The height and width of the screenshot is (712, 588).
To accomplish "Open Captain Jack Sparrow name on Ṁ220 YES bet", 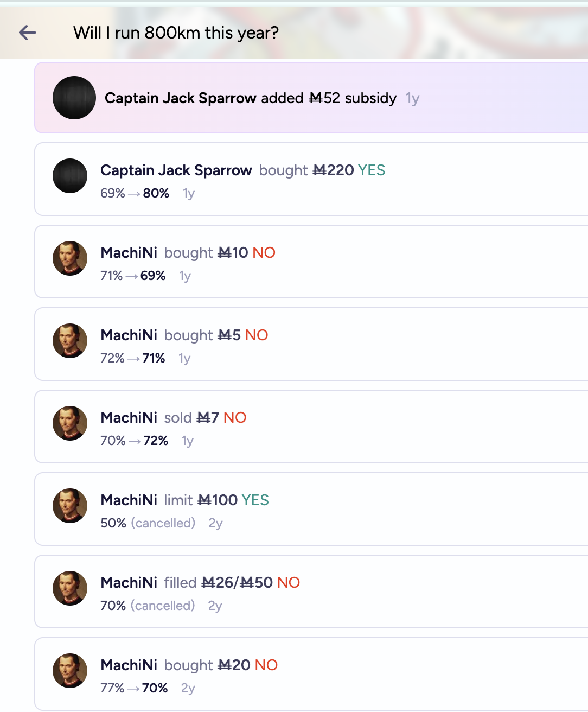I will (176, 170).
